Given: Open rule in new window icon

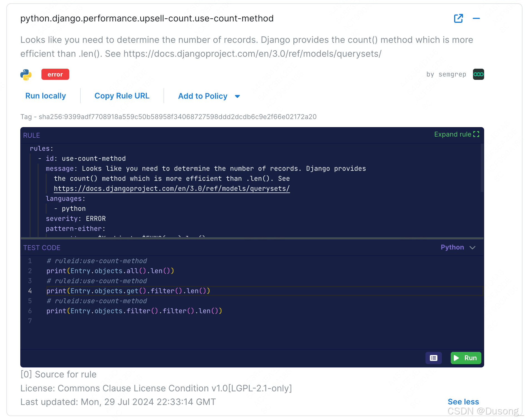Looking at the screenshot, I should [458, 18].
